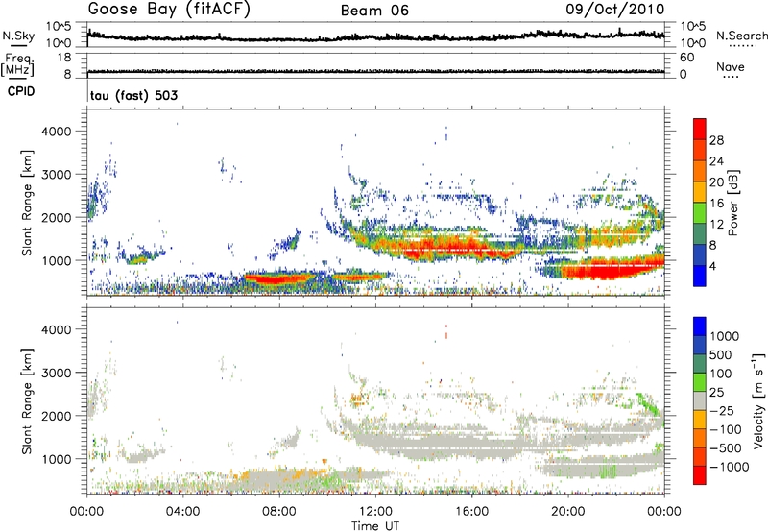This screenshot has height=532, width=768.
Task: Click the "20" value on power color bar
Action: click(716, 182)
